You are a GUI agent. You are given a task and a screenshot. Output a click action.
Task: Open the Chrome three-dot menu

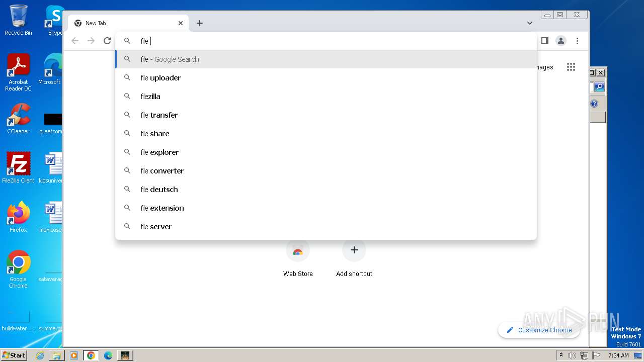pyautogui.click(x=577, y=41)
